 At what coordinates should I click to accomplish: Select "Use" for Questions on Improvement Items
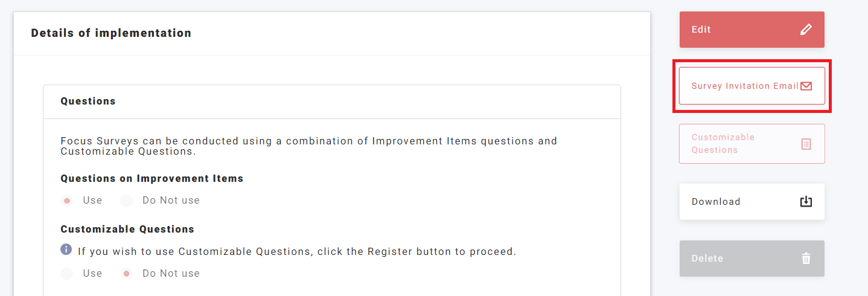coord(67,201)
